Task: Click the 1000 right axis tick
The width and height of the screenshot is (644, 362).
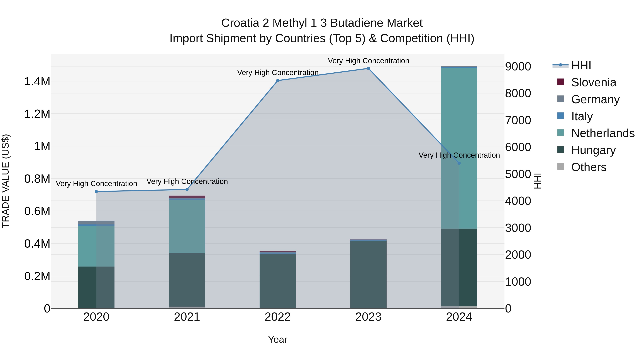Action: pos(518,282)
